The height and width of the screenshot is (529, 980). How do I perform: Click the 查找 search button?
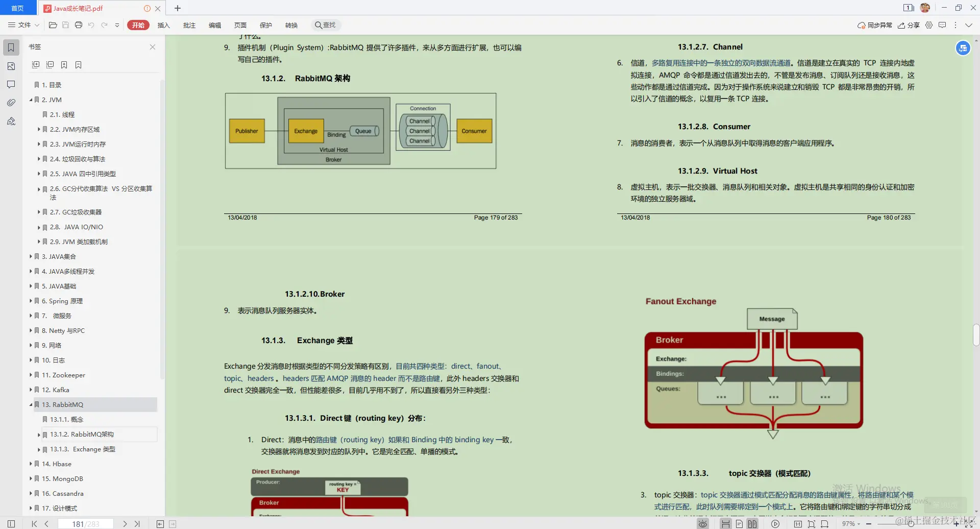point(326,25)
